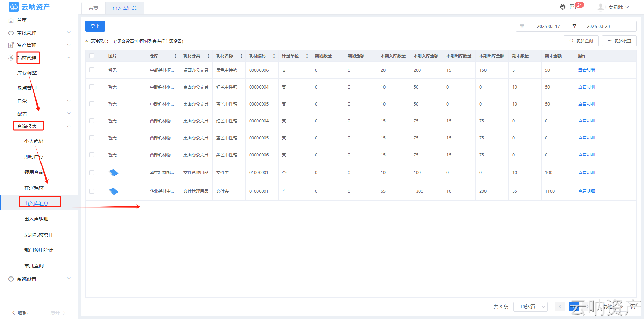Open 呆滞耗材统计 report
Image resolution: width=644 pixels, height=319 pixels.
pyautogui.click(x=39, y=235)
